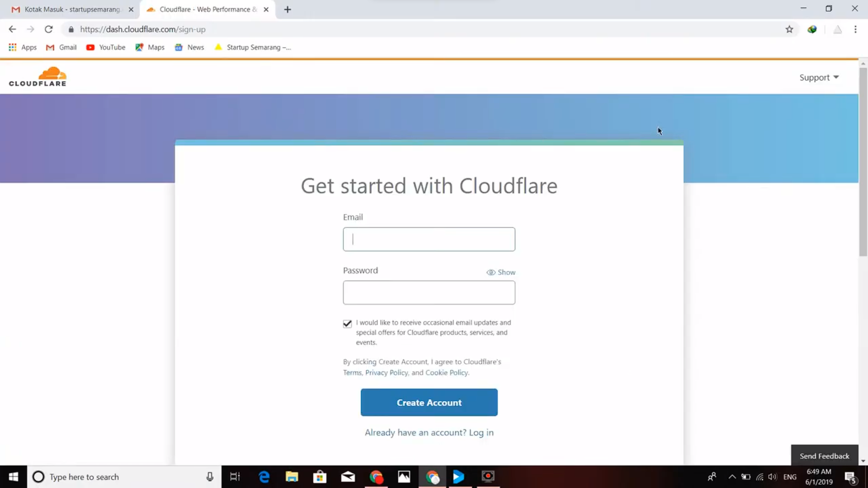Open Task View on taskbar

235,477
